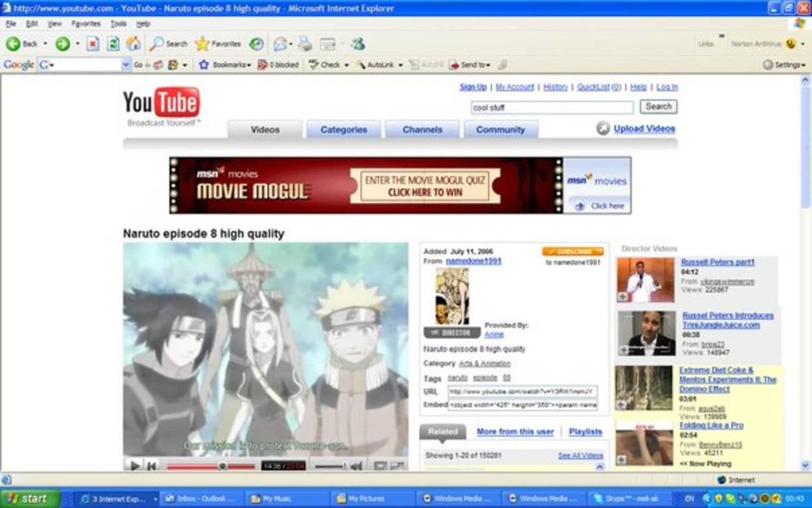Switch to the Channels tab
This screenshot has height=508, width=812.
tap(422, 129)
